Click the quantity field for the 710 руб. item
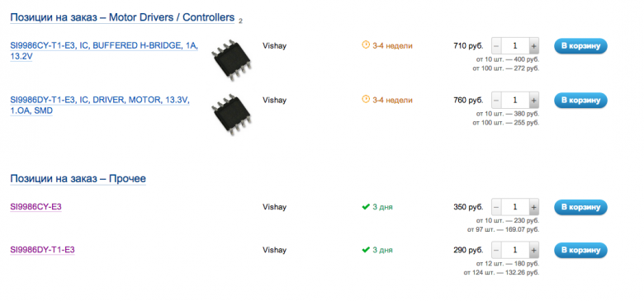Screen dimensions: 644x301 (515, 46)
